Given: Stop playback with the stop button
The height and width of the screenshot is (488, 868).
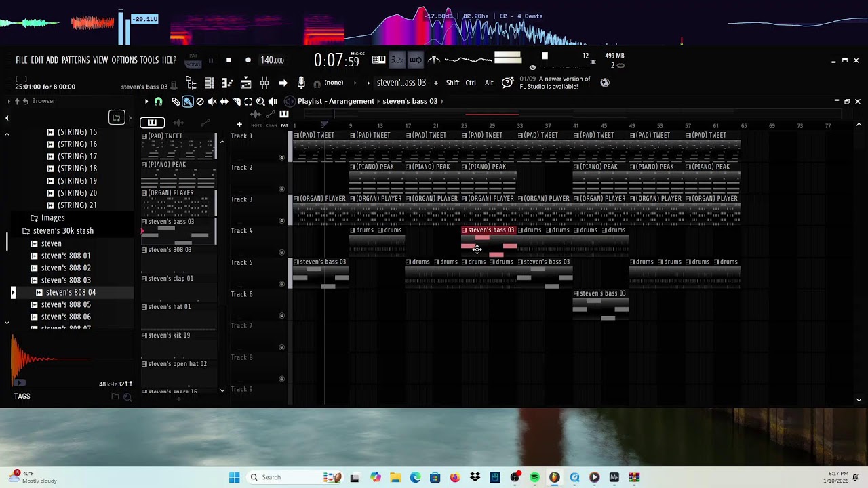Looking at the screenshot, I should point(229,60).
